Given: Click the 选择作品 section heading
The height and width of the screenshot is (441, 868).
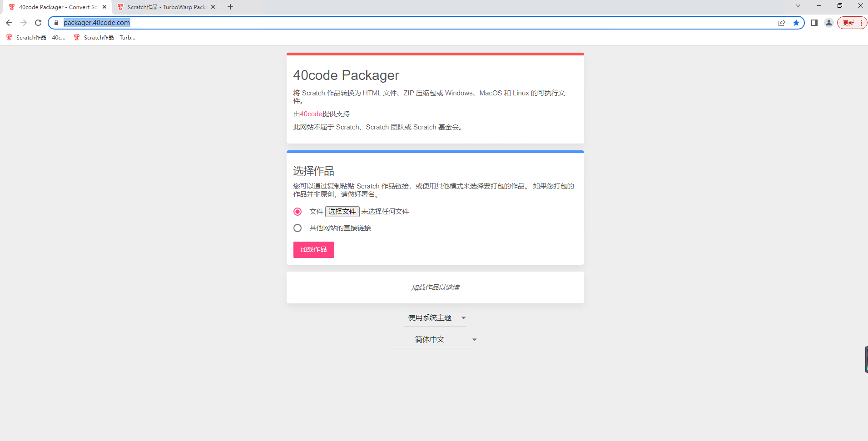Looking at the screenshot, I should (x=314, y=171).
